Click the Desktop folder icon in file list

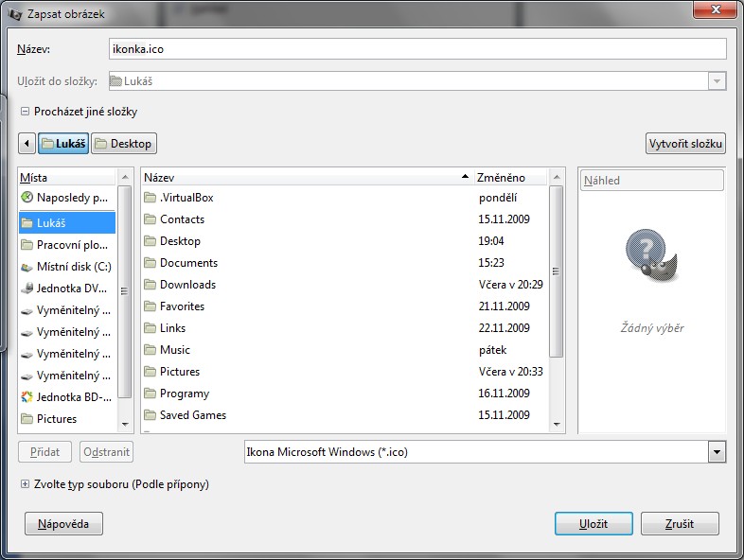click(x=150, y=241)
